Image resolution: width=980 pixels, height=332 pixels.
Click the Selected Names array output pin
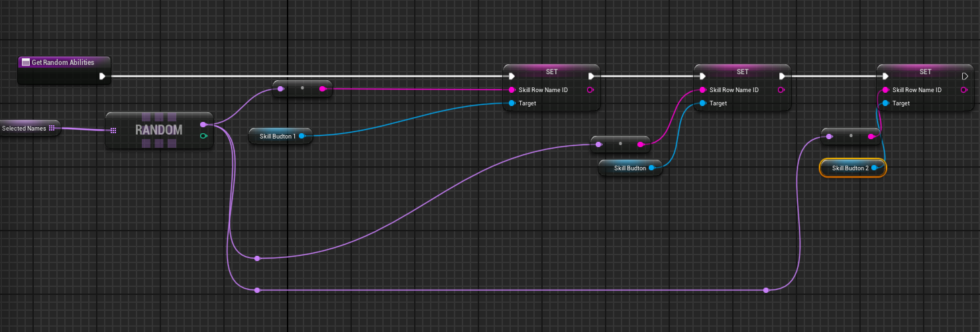click(52, 128)
